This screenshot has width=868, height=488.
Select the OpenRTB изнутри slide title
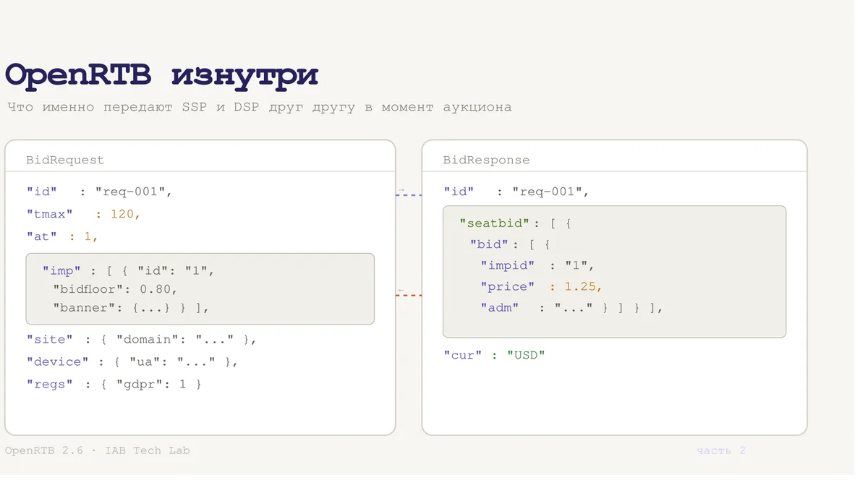(x=162, y=75)
